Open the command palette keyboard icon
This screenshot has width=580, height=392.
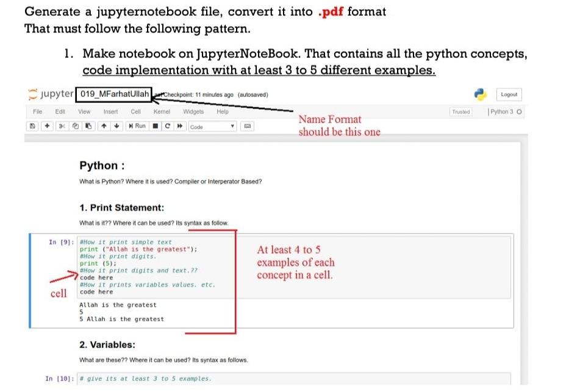coord(247,126)
